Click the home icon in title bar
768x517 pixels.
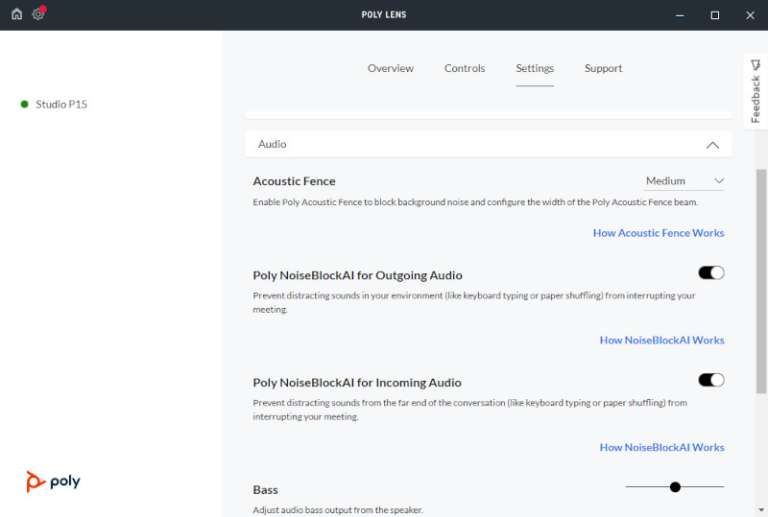pyautogui.click(x=16, y=14)
